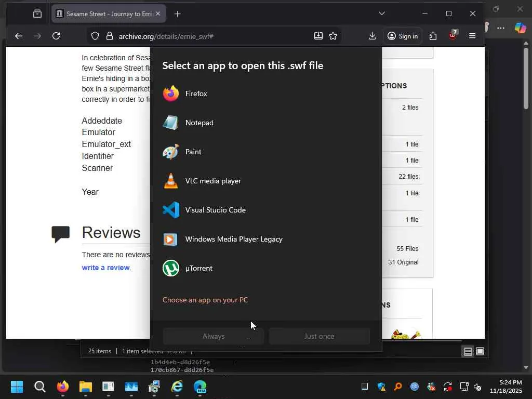Screen dimensions: 532x399
Task: Open Edge Beta from the taskbar
Action: (x=200, y=387)
